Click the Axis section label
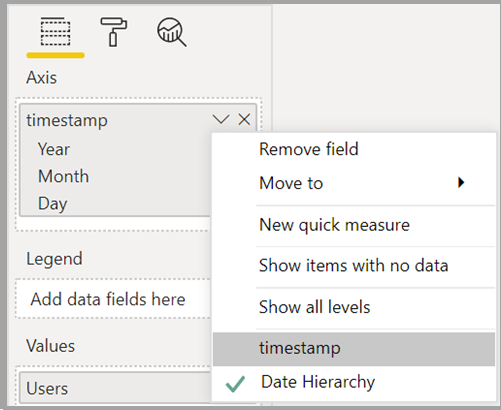This screenshot has width=501, height=410. 42,78
